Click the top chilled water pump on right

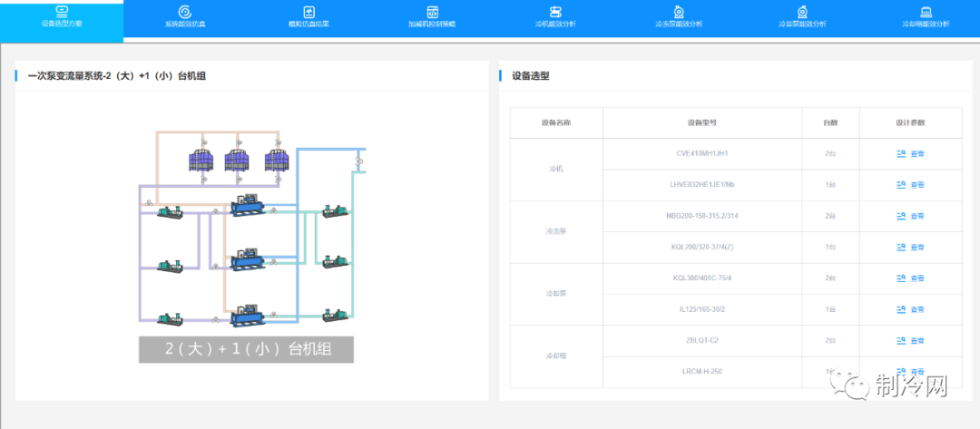click(335, 211)
